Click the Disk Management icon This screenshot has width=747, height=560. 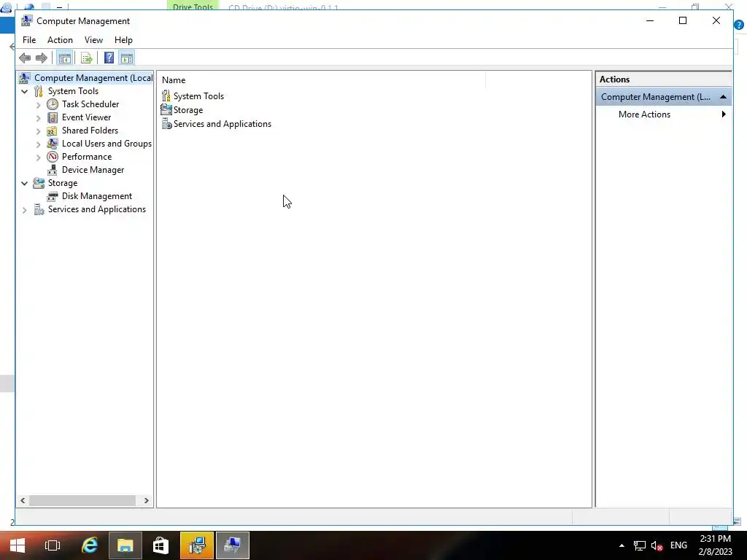53,196
